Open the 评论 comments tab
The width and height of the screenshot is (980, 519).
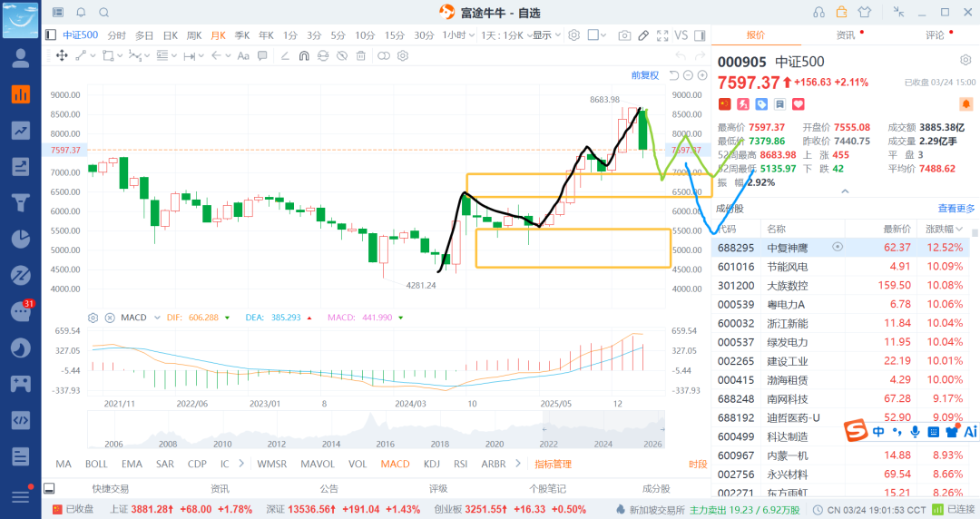(x=935, y=35)
